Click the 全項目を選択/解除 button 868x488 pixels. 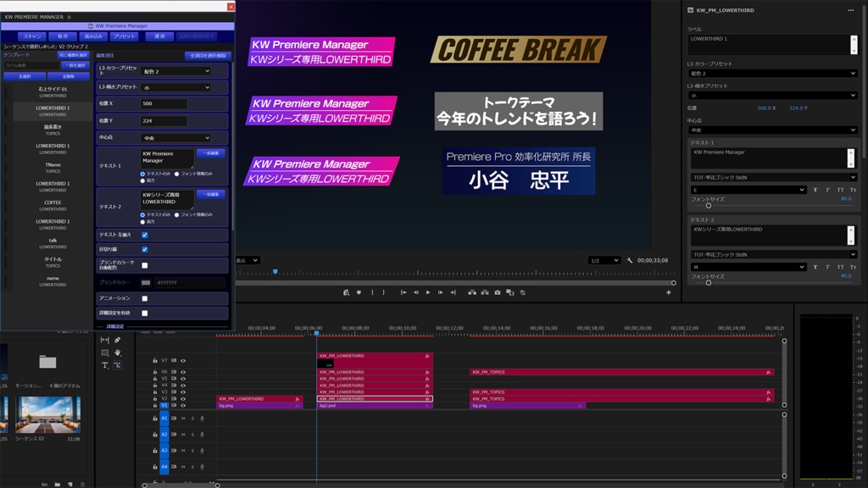click(208, 55)
